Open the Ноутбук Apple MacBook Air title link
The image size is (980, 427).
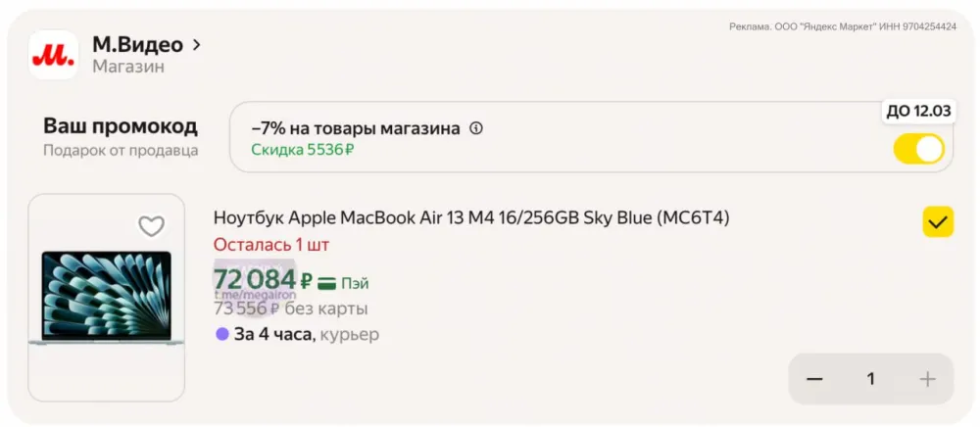[x=470, y=217]
